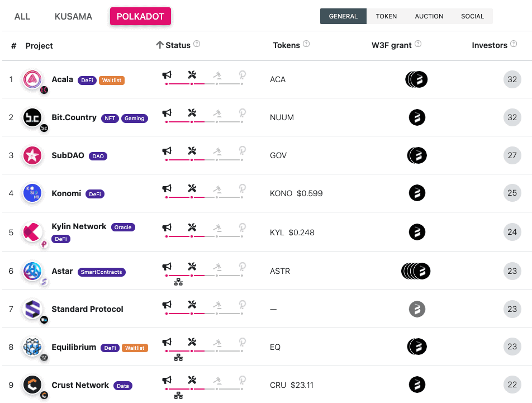This screenshot has height=403, width=532.
Task: Click the W3F grant badge for Standard Protocol
Action: coord(417,309)
